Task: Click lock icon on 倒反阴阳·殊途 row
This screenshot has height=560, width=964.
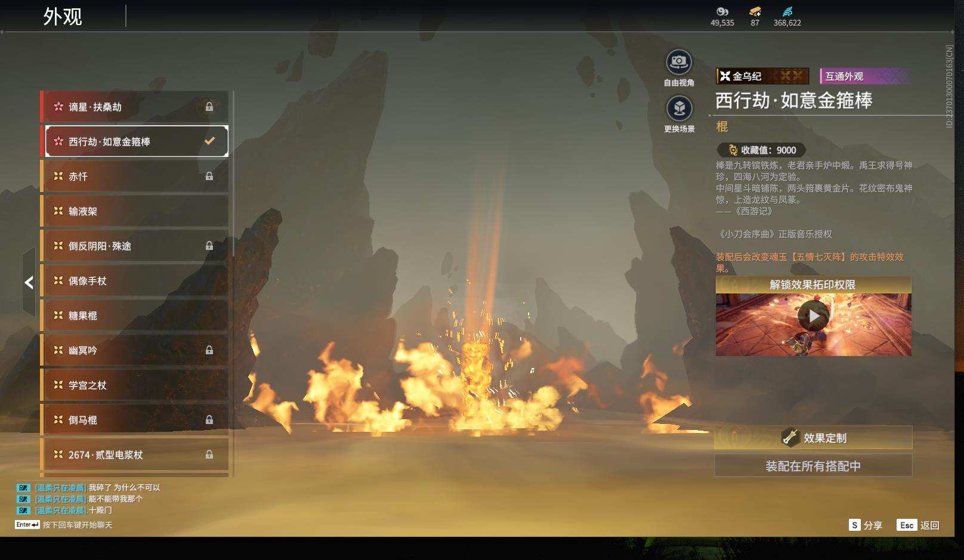Action: pyautogui.click(x=209, y=246)
